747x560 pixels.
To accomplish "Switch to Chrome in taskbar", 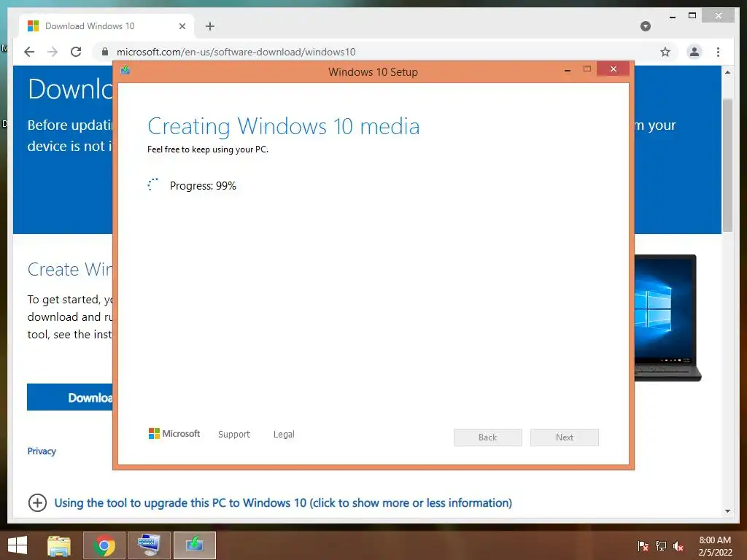I will click(x=104, y=545).
